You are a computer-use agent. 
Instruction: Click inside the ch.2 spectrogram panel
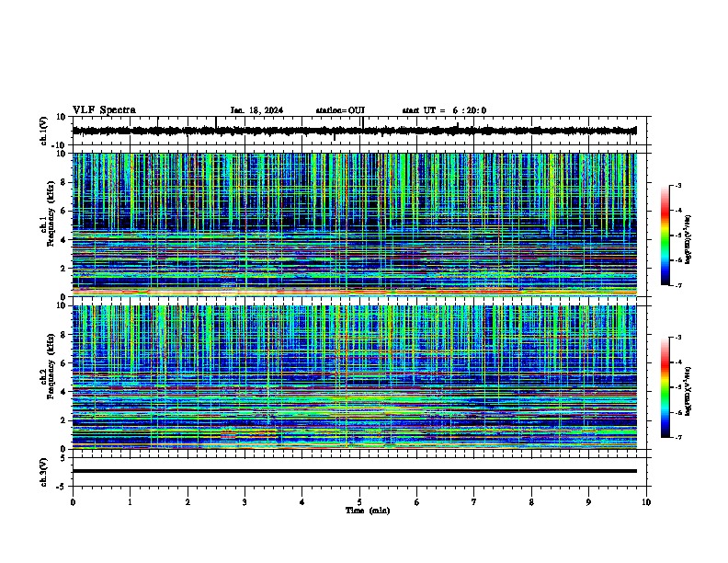click(x=354, y=377)
